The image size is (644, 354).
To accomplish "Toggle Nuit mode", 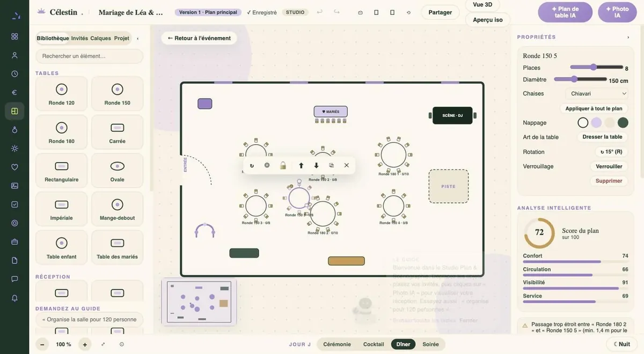I will (621, 344).
